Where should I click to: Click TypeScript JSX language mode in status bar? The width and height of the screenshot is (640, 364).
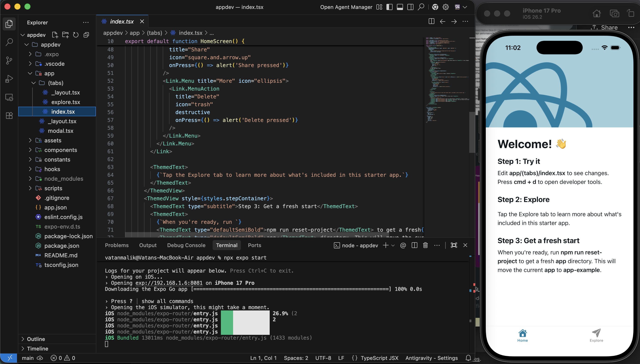click(x=379, y=358)
